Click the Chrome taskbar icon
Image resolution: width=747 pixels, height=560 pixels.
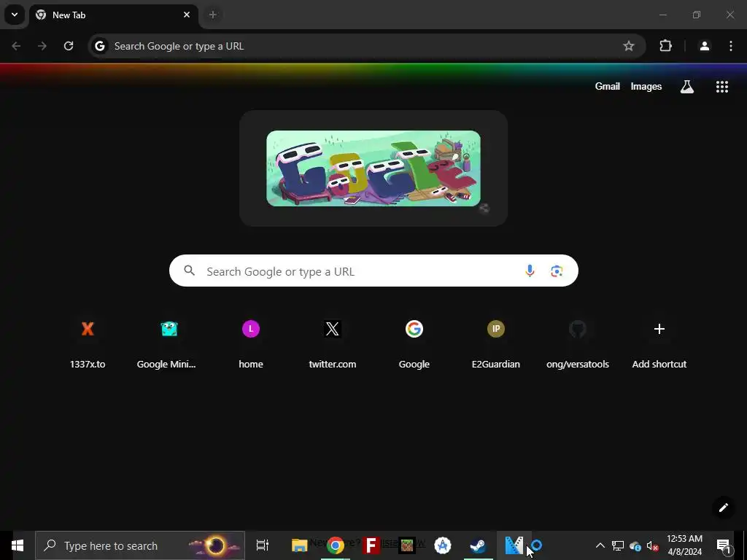[336, 545]
